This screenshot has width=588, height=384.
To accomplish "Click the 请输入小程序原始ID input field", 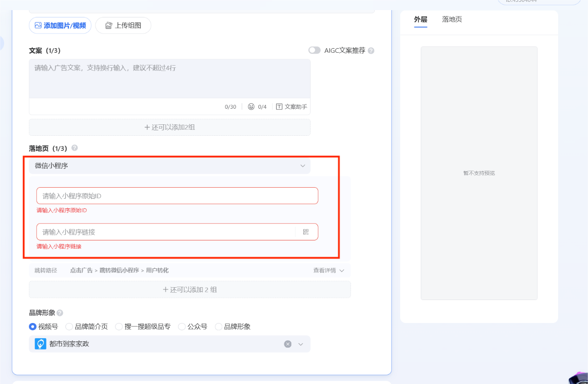I will click(x=177, y=196).
